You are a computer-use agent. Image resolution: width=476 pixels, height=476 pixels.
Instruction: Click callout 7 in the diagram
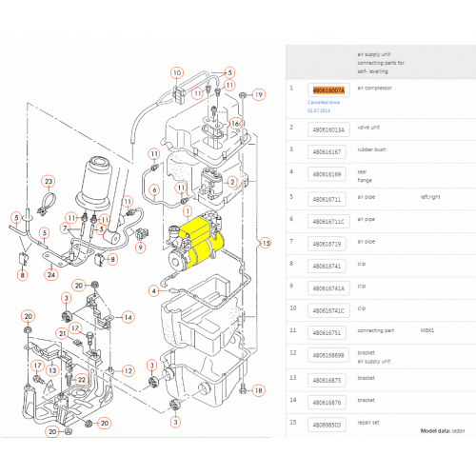pyautogui.click(x=65, y=228)
